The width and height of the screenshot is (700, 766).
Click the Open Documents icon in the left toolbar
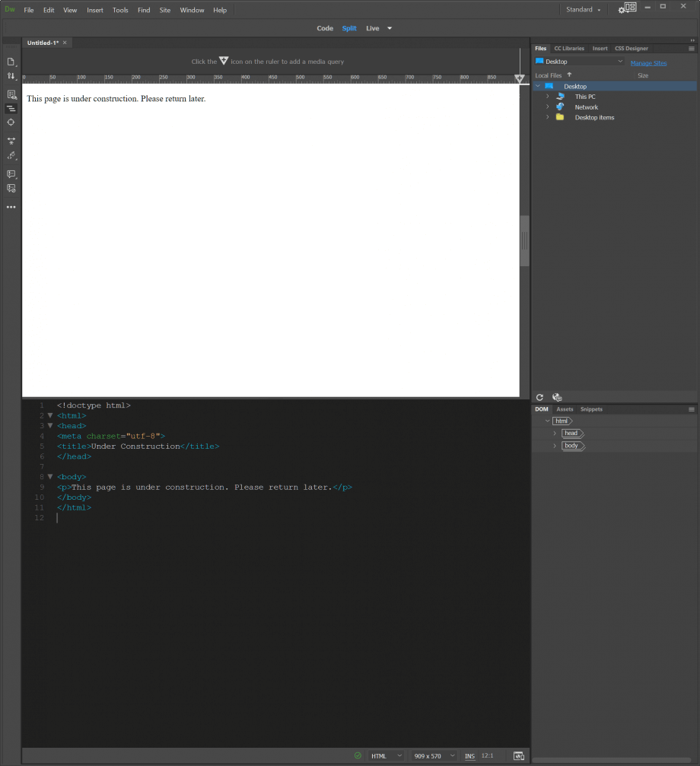[x=11, y=62]
